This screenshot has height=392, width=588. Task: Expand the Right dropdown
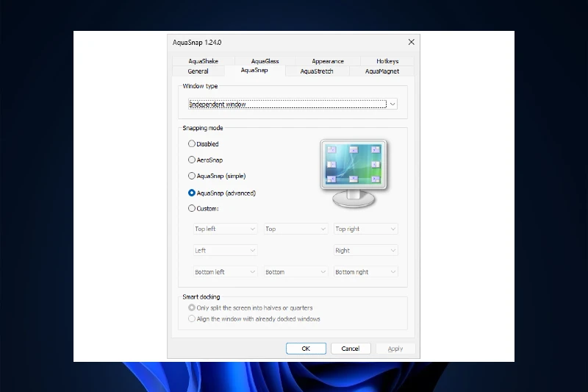click(x=365, y=250)
